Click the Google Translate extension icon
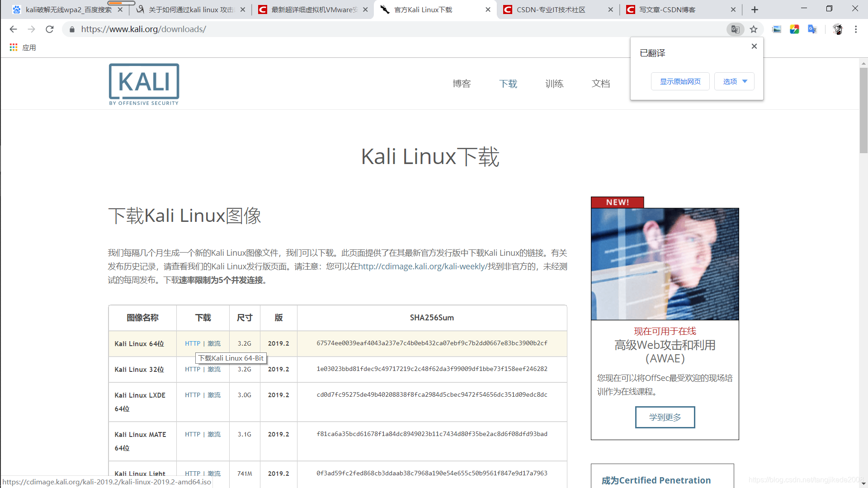This screenshot has width=868, height=488. [x=812, y=29]
